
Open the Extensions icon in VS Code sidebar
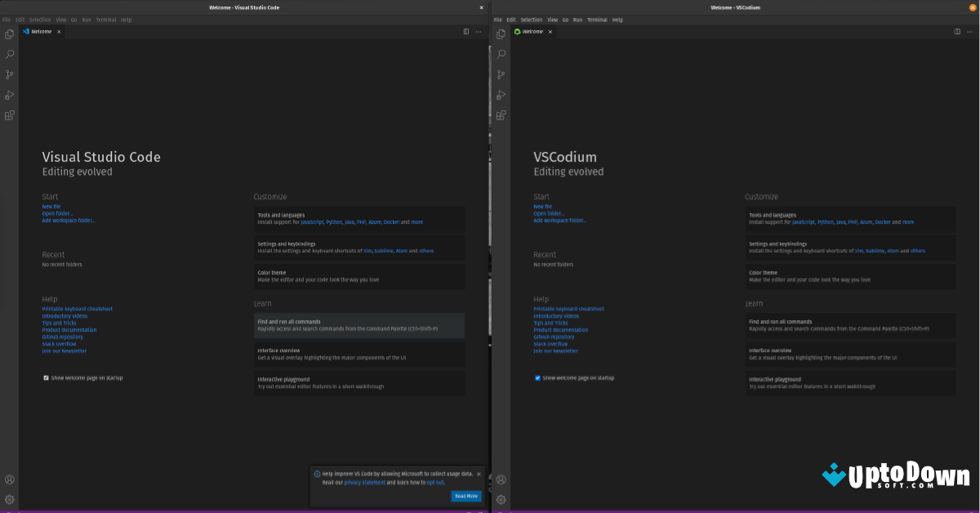9,115
